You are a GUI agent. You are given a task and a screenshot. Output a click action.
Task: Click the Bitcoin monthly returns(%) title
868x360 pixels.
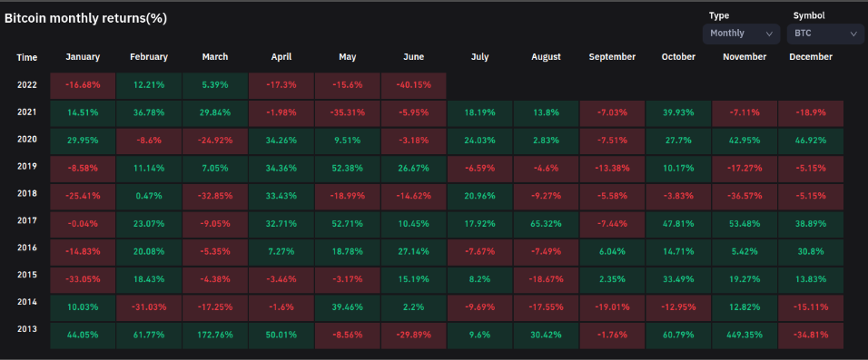pyautogui.click(x=86, y=18)
